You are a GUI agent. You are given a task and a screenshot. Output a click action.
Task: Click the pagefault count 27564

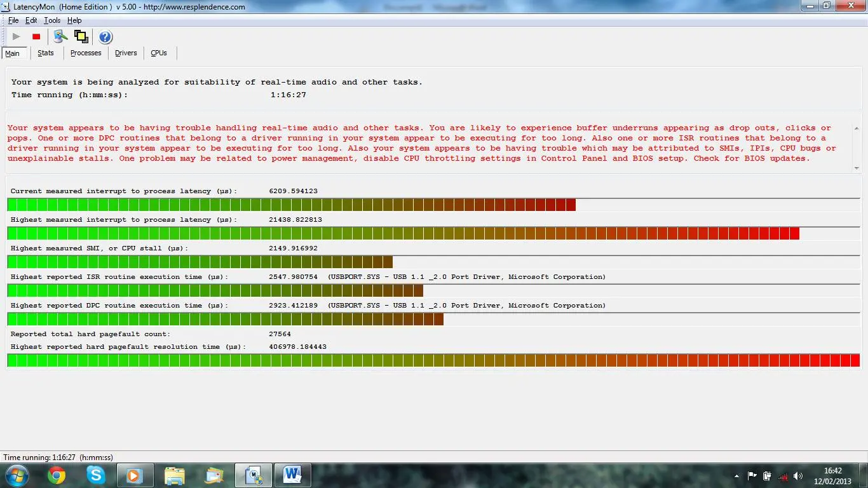click(280, 334)
